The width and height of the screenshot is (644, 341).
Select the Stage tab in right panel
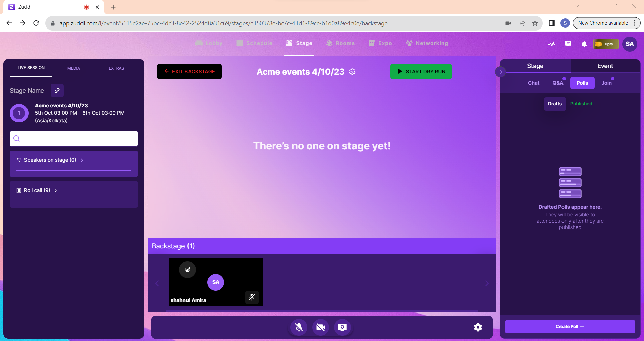[535, 66]
